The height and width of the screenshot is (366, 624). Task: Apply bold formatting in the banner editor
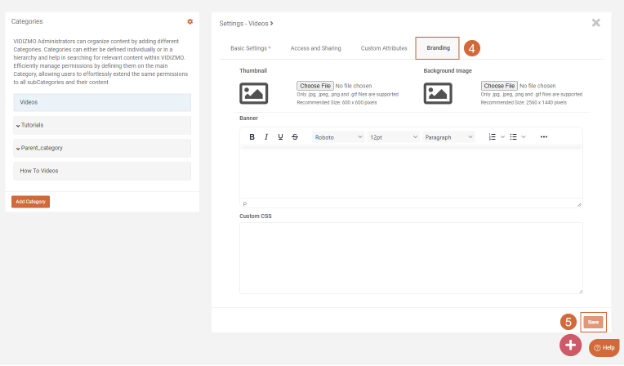point(252,137)
